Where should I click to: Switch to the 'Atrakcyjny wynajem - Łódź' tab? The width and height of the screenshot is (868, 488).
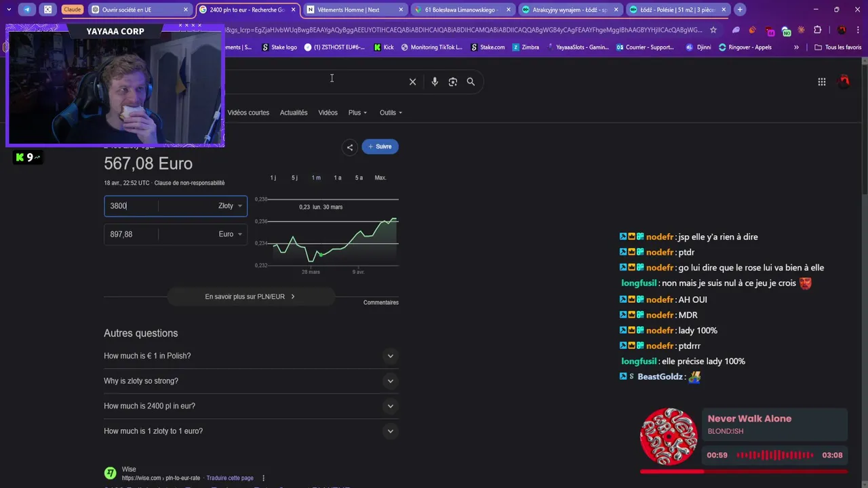click(570, 9)
